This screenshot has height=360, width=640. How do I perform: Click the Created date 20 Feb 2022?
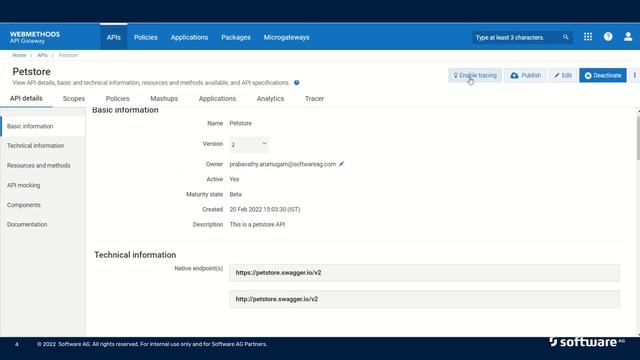[264, 209]
